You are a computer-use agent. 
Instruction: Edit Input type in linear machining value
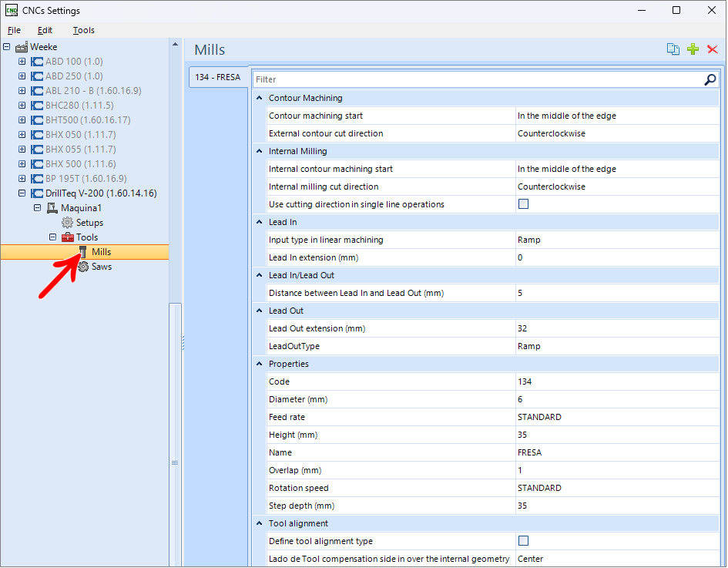618,240
